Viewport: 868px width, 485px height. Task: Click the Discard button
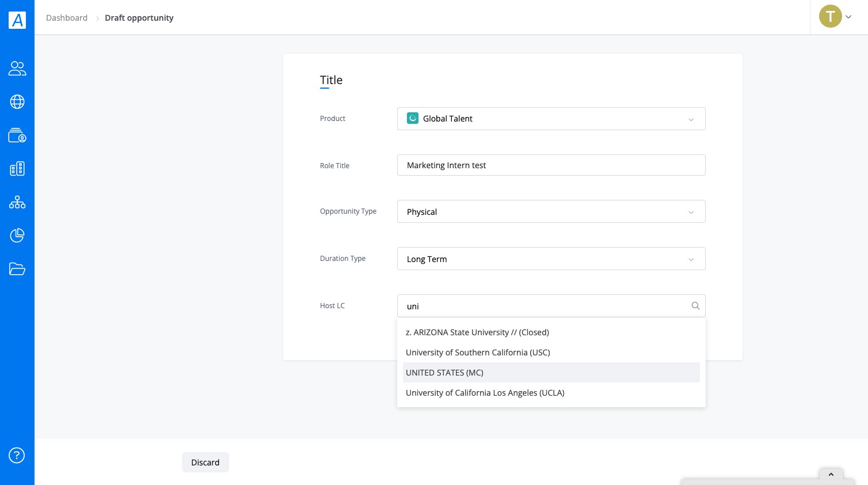coord(205,463)
